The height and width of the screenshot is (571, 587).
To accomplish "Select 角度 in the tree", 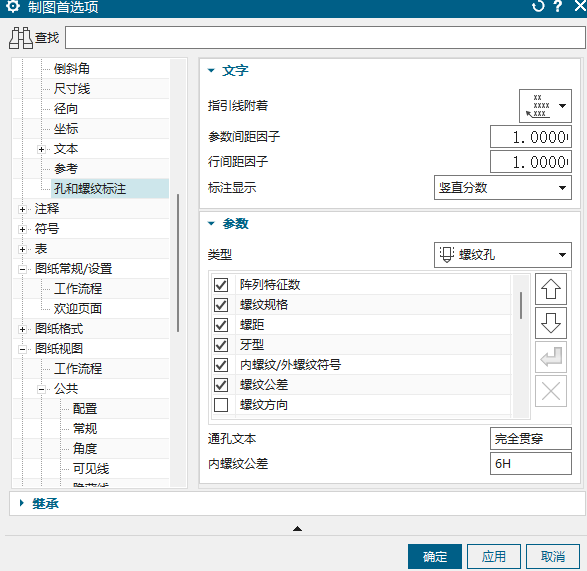I will [x=85, y=449].
